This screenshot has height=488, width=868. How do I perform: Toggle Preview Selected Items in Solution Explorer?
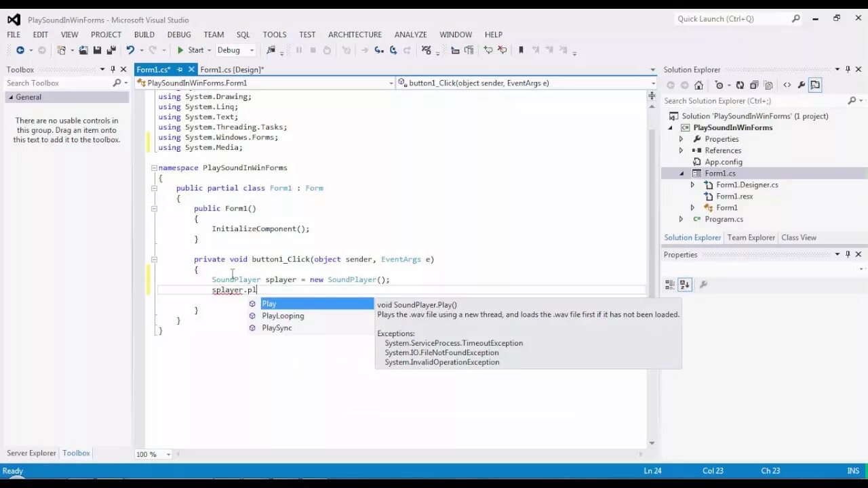[x=815, y=85]
